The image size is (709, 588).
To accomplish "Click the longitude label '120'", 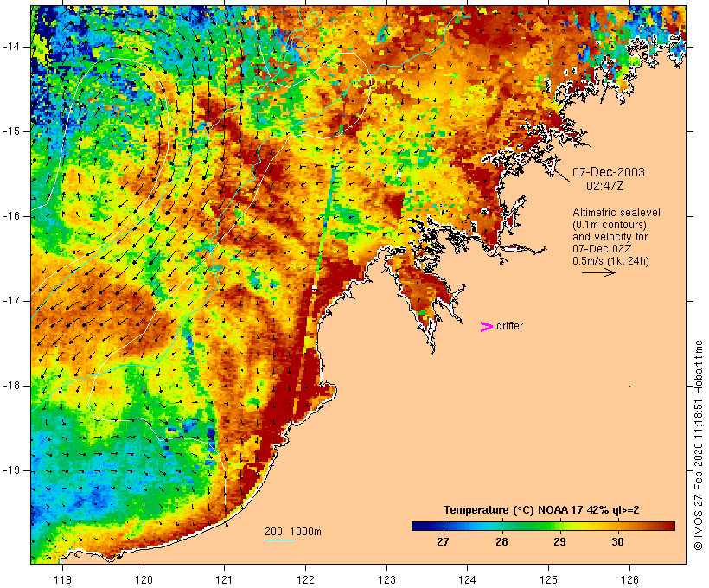I will (x=144, y=579).
